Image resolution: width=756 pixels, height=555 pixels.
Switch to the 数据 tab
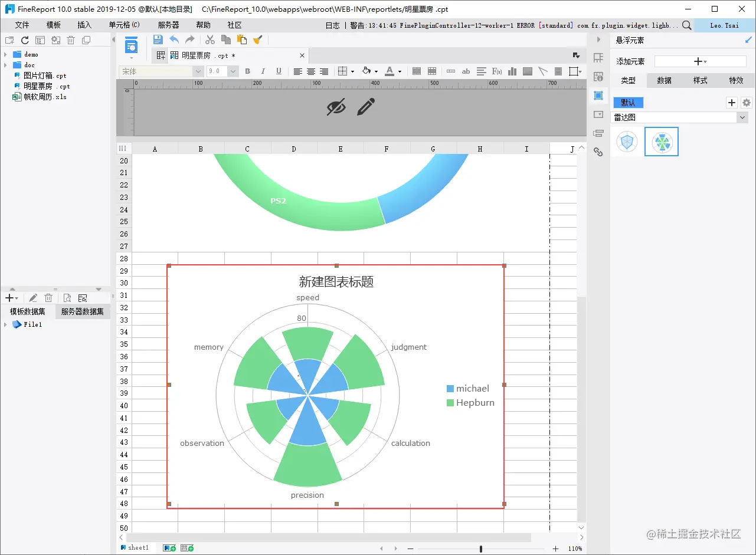click(665, 80)
